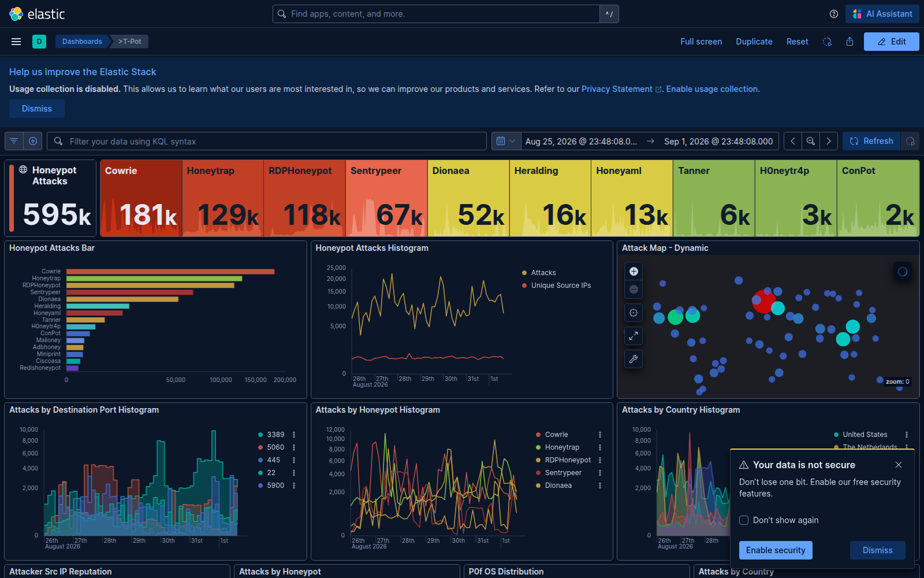Enable usage collection link

pyautogui.click(x=712, y=89)
